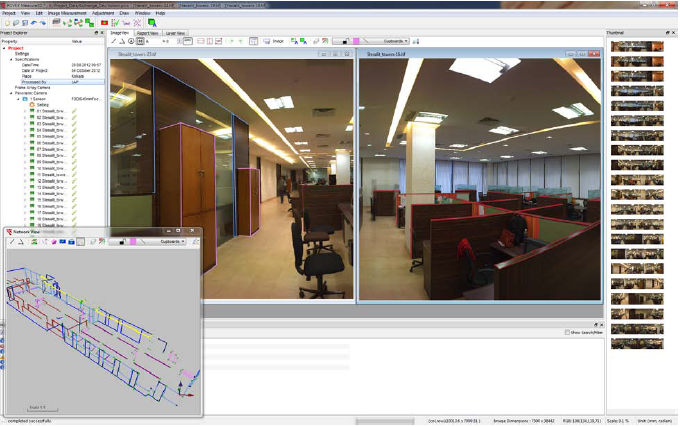Collapse the Project tree node
The width and height of the screenshot is (680, 427).
click(4, 48)
